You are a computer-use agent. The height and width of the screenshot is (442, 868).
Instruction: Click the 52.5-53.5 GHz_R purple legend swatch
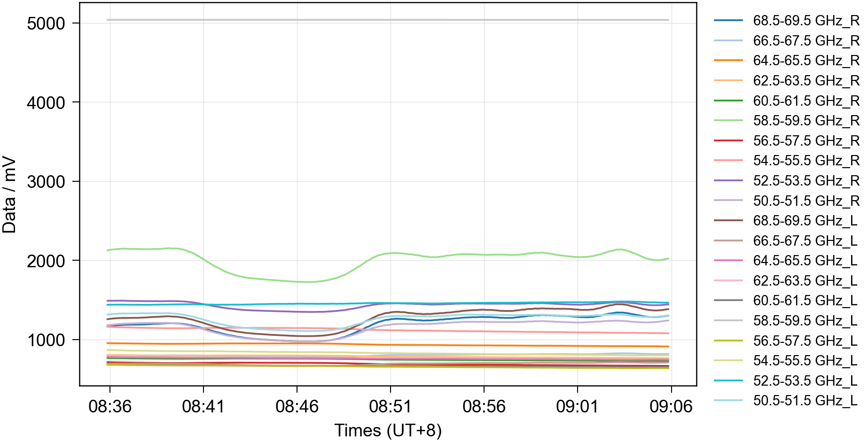pyautogui.click(x=728, y=181)
